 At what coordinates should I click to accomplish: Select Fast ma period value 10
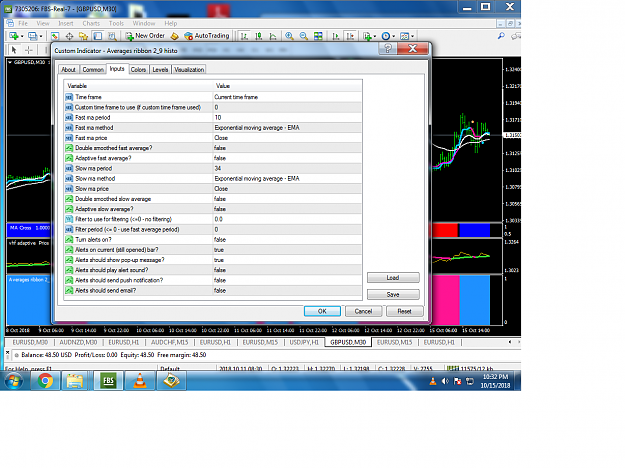pyautogui.click(x=287, y=118)
